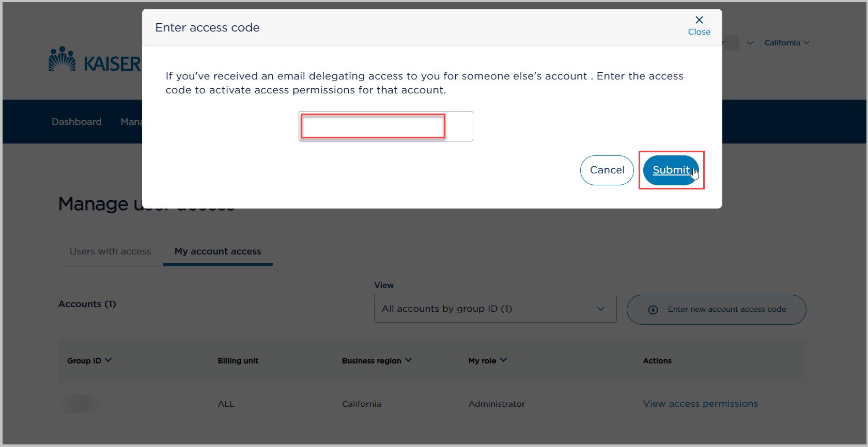The width and height of the screenshot is (868, 447).
Task: Sort by My role column arrow
Action: (x=504, y=360)
